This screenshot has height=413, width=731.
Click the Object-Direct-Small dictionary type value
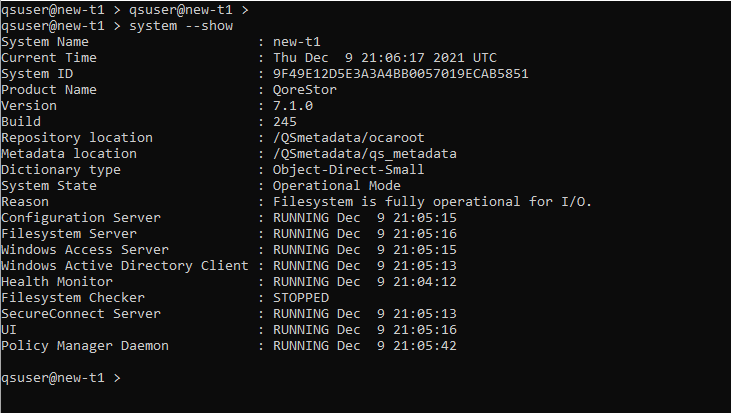348,170
